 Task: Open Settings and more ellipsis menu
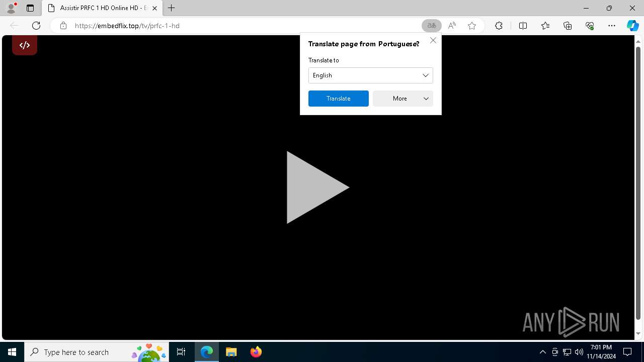(612, 26)
